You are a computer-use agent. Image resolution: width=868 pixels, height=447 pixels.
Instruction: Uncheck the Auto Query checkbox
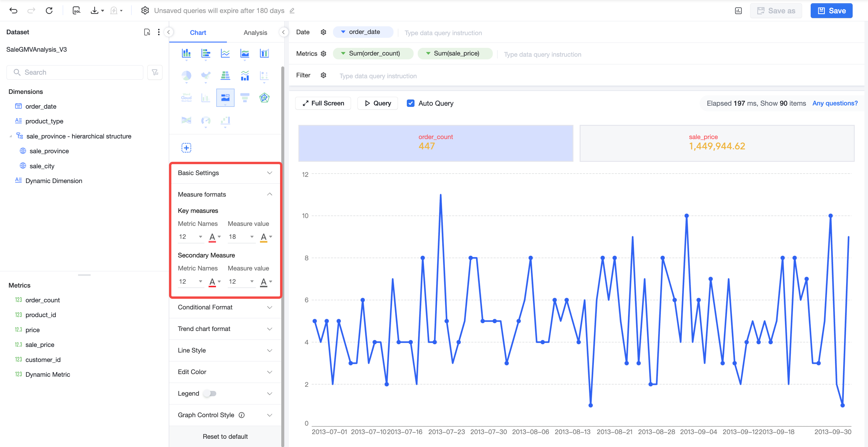(410, 103)
